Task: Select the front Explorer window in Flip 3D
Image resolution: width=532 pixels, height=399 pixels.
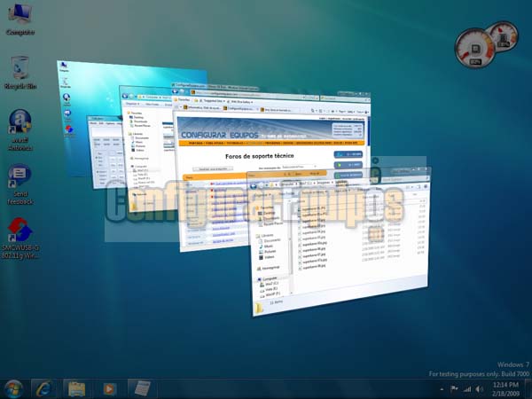Action: pos(340,243)
